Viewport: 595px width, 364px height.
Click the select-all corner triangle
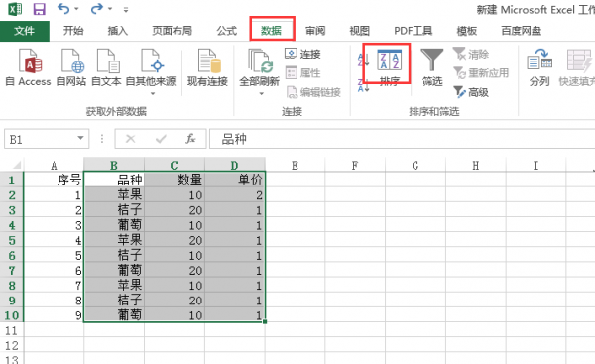pyautogui.click(x=17, y=165)
